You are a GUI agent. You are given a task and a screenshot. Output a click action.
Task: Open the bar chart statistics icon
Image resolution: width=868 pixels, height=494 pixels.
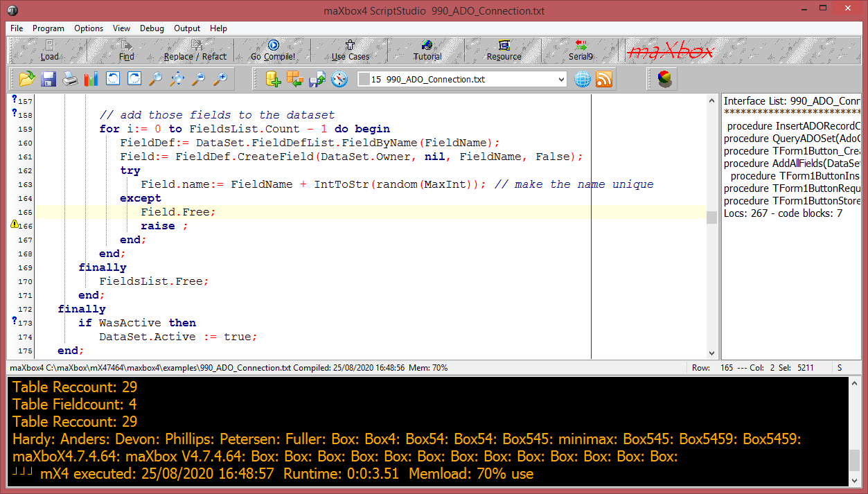[x=91, y=79]
